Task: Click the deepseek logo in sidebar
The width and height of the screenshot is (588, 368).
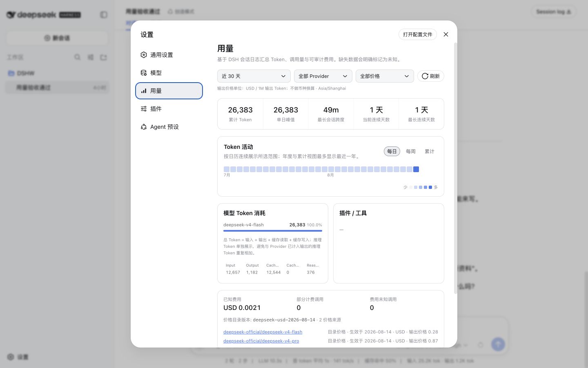Action: coord(43,15)
